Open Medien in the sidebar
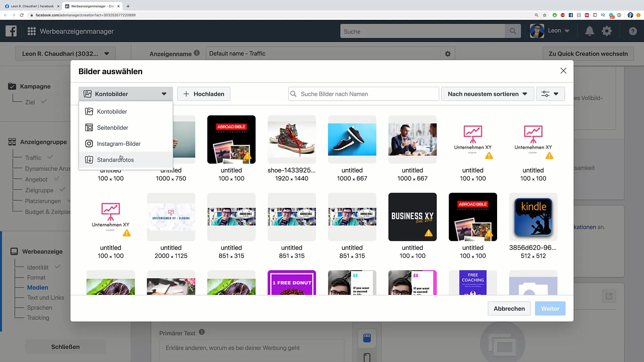Viewport: 644px width, 362px height. click(38, 288)
